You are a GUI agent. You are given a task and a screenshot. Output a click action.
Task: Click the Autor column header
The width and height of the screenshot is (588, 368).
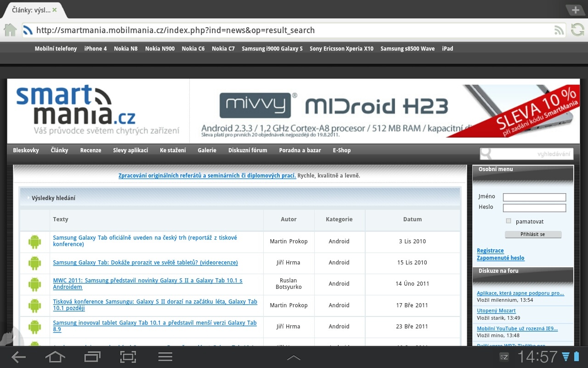288,219
